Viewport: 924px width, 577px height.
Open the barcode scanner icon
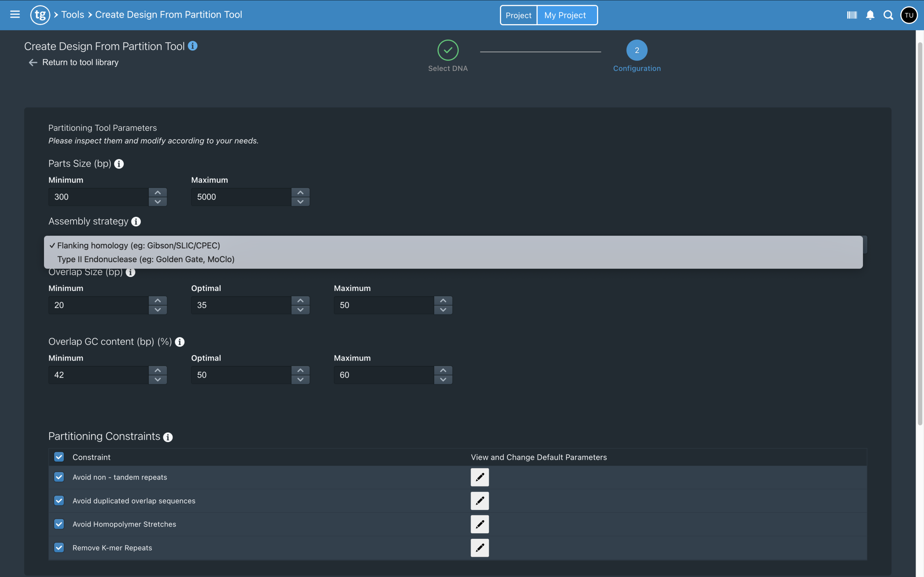click(x=852, y=15)
